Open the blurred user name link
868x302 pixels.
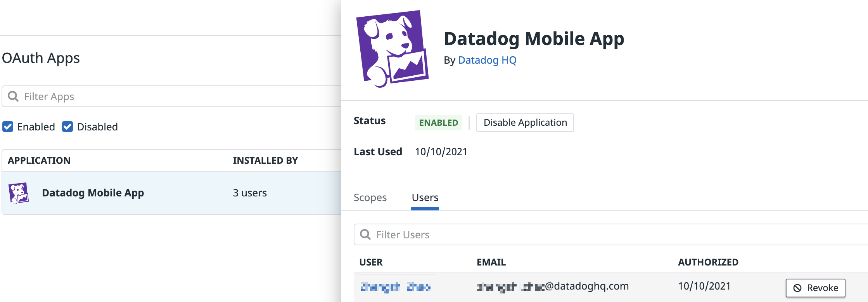pos(395,287)
